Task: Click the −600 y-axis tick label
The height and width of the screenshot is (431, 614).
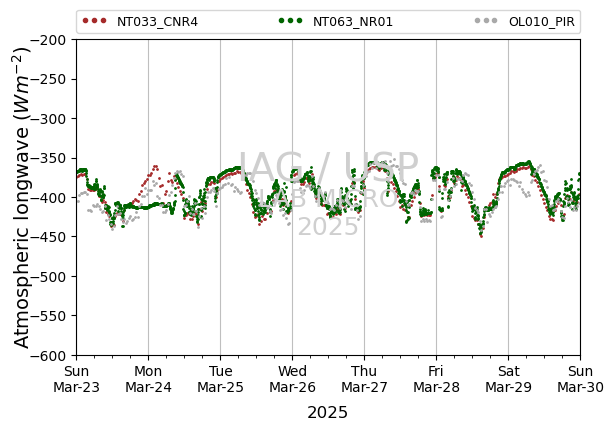Action: point(50,356)
